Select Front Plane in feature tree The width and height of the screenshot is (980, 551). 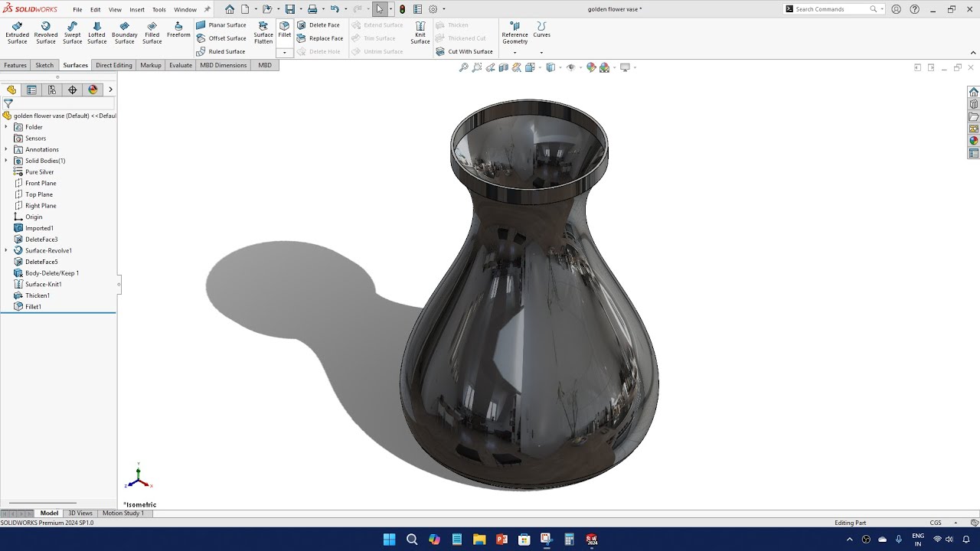[40, 183]
